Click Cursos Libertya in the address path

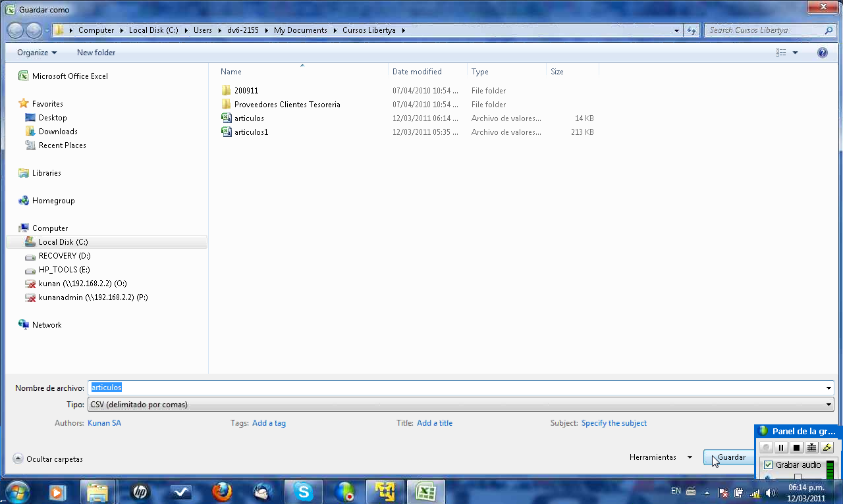point(369,30)
